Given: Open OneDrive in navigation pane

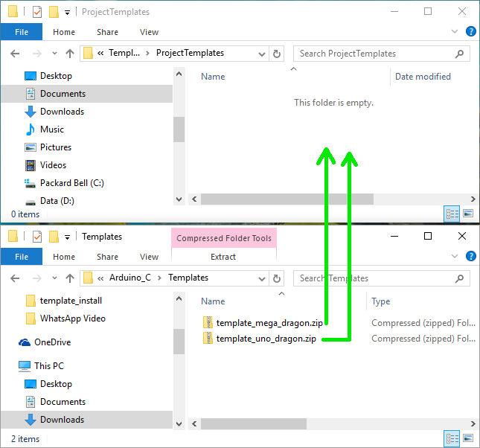Looking at the screenshot, I should tap(52, 342).
